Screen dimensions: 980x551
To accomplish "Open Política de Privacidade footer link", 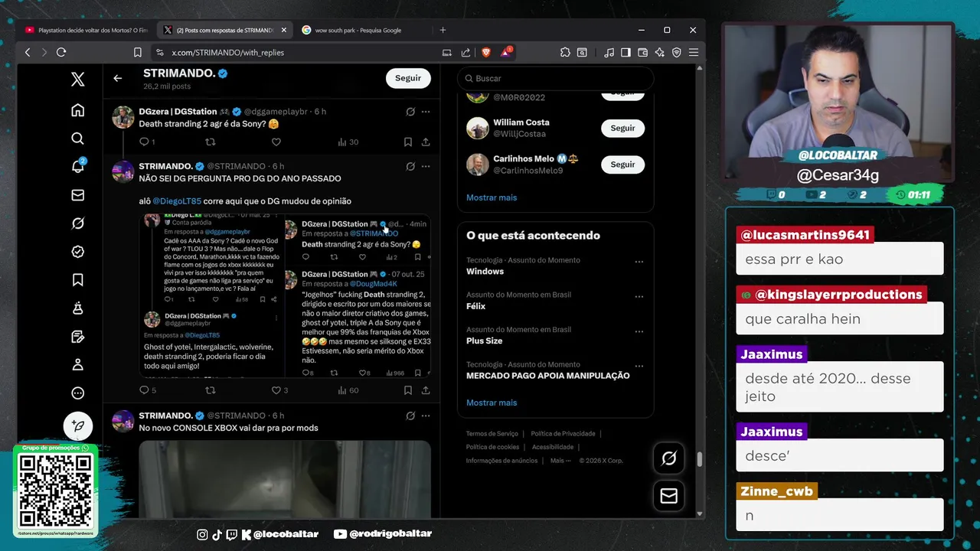I will [563, 434].
